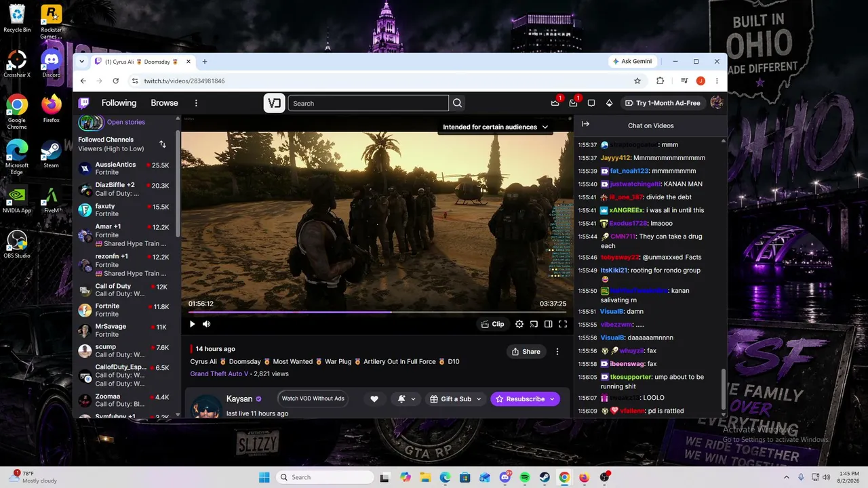This screenshot has width=868, height=488.
Task: Bookmark this page with star icon
Action: (x=637, y=81)
